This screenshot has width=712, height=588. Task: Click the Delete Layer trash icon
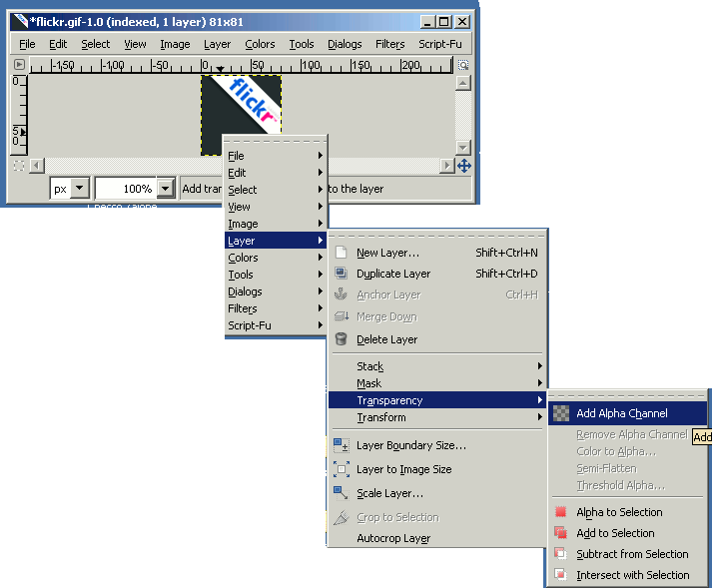tap(341, 339)
